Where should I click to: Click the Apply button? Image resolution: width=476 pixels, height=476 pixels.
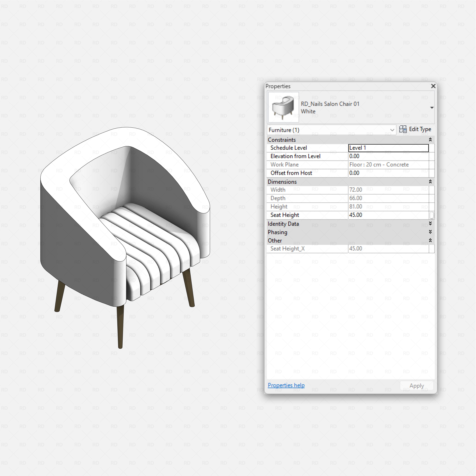click(417, 385)
